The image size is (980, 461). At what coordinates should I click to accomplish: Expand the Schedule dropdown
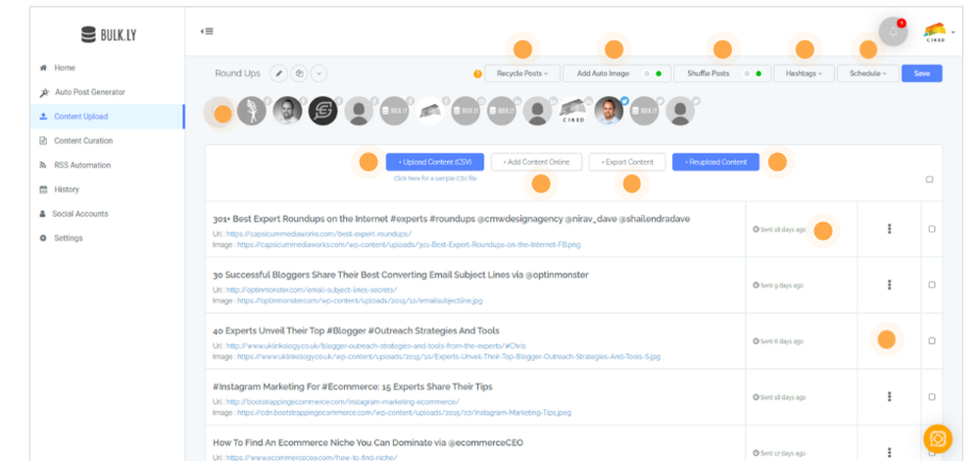pos(868,74)
